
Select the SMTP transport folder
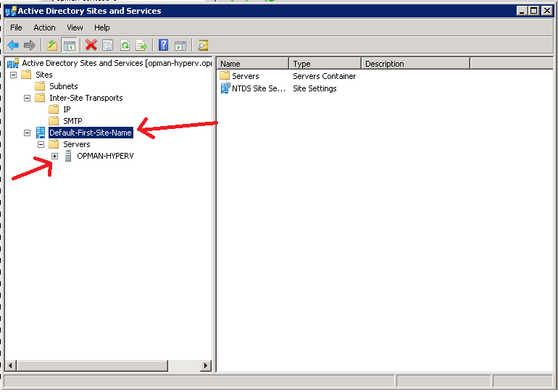72,121
